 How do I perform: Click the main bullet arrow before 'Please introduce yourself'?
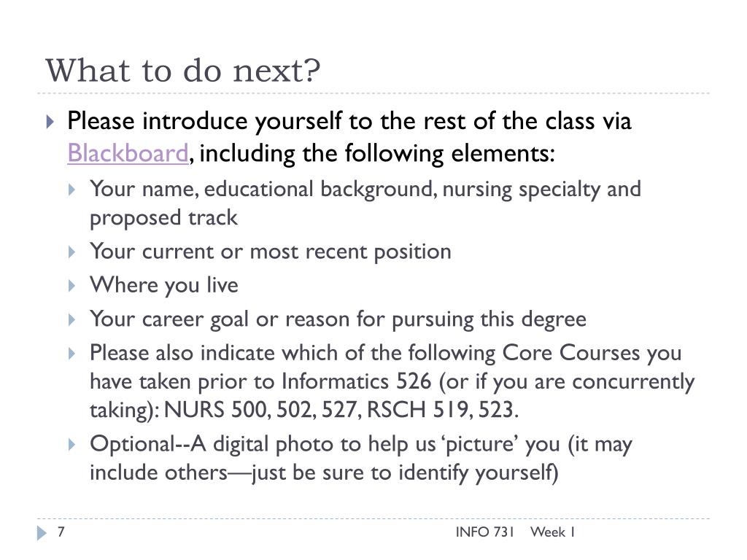coord(50,122)
